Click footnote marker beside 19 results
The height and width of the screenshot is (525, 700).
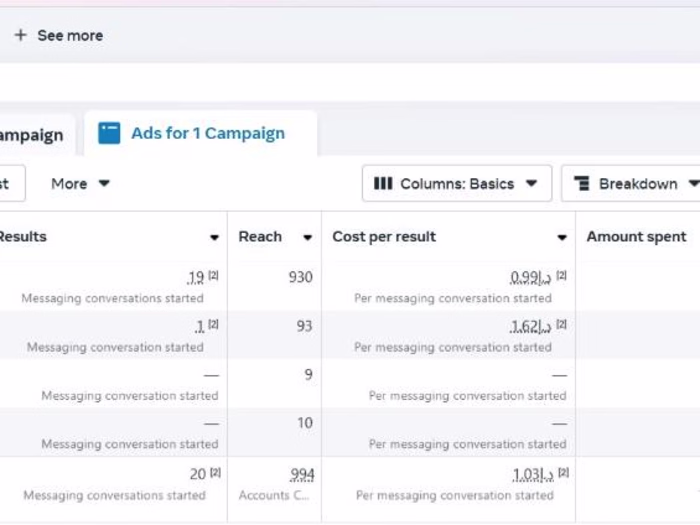pos(213,276)
